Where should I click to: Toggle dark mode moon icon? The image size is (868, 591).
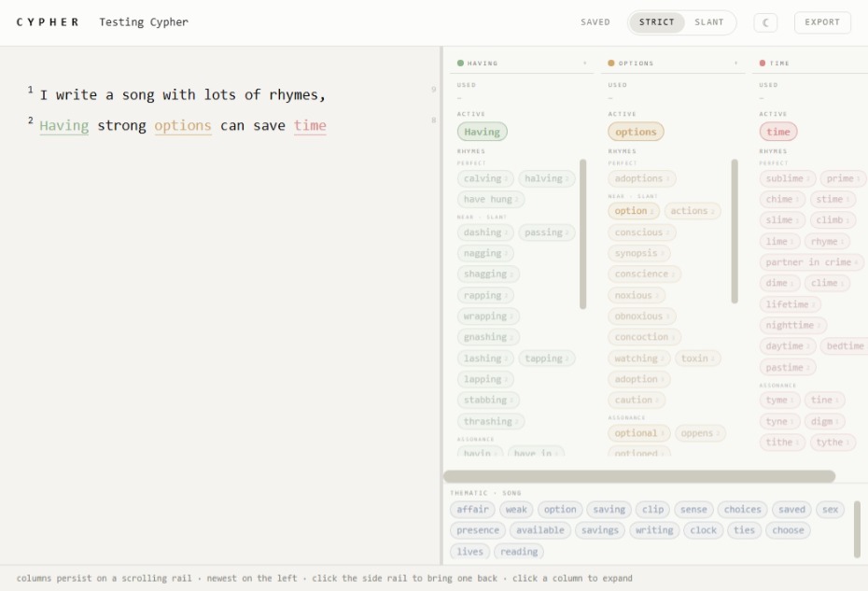pyautogui.click(x=765, y=22)
